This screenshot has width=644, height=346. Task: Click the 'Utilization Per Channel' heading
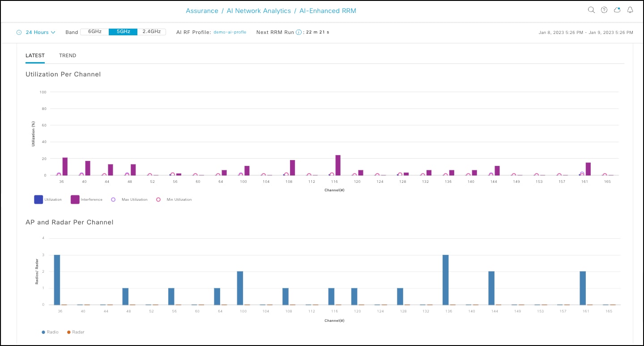(63, 74)
